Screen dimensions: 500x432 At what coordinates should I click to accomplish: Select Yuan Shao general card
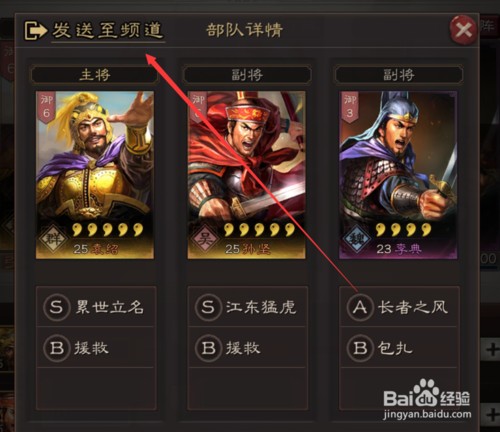pyautogui.click(x=95, y=175)
